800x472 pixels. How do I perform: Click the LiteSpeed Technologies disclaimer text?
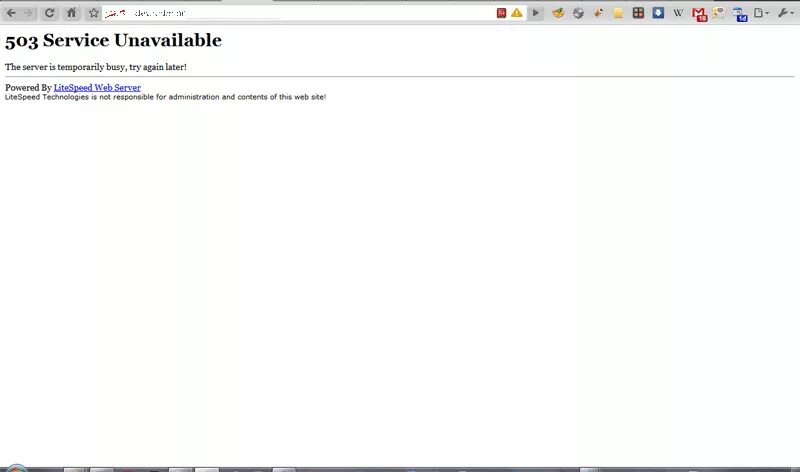tap(165, 97)
